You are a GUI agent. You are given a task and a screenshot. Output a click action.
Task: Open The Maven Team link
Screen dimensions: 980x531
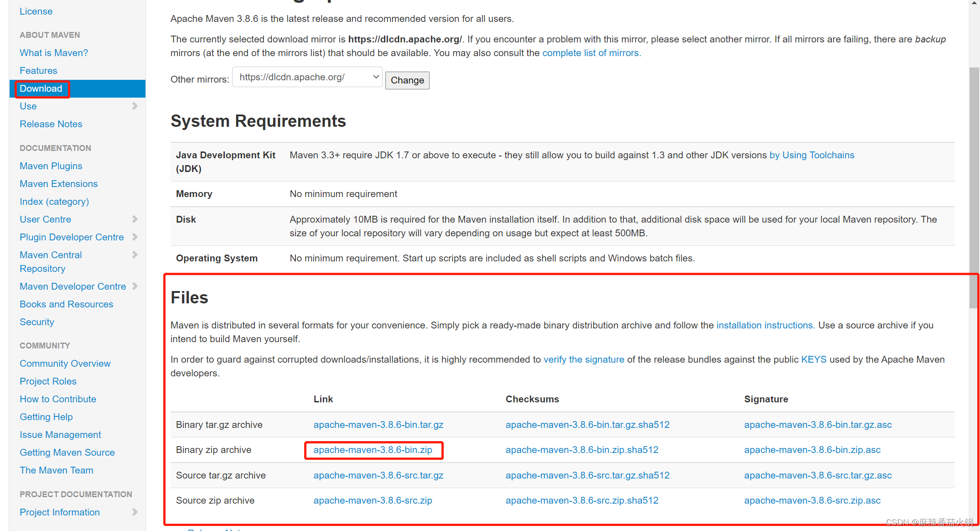[x=57, y=470]
